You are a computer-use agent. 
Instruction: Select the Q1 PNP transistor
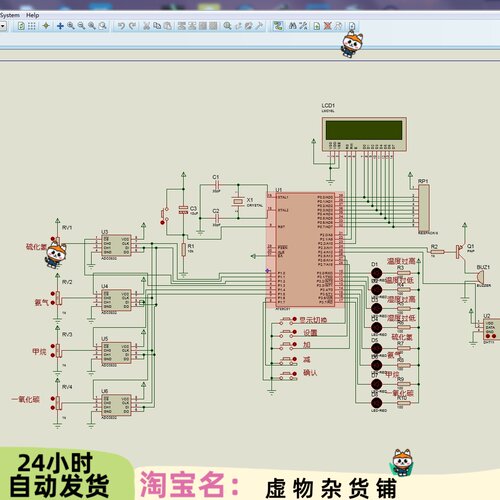[461, 251]
